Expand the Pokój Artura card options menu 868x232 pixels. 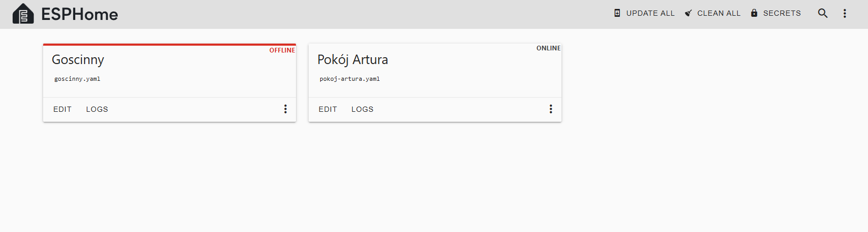551,109
